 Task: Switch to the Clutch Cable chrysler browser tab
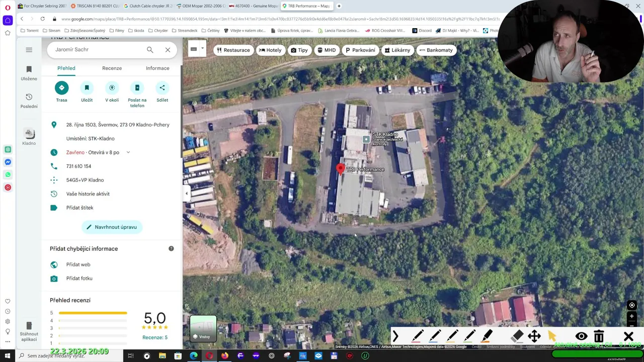(x=148, y=6)
